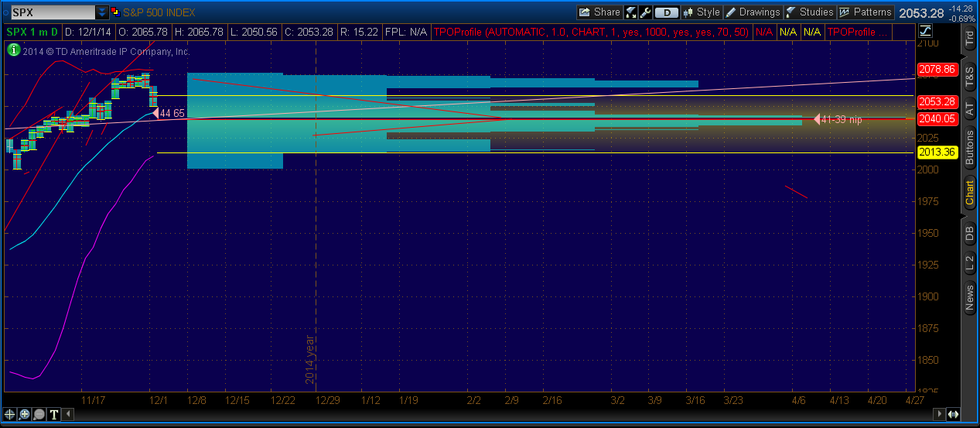Viewport: 980px width, 428px height.
Task: Select the Chart sidebar tab
Action: pyautogui.click(x=970, y=193)
